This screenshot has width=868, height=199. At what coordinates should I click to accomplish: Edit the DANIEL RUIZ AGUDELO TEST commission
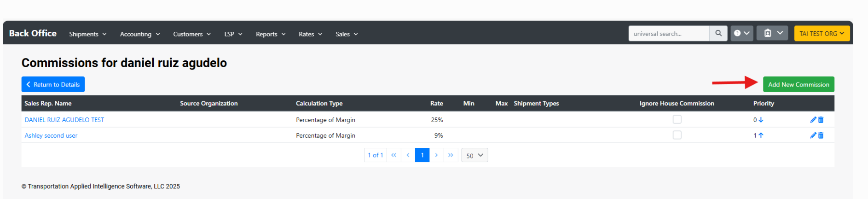pos(813,120)
